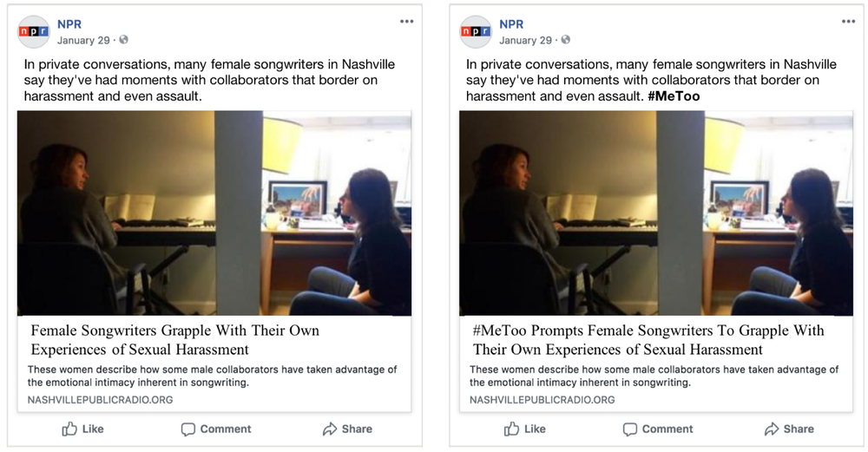Open the three-dot options menu on right post

tap(849, 22)
